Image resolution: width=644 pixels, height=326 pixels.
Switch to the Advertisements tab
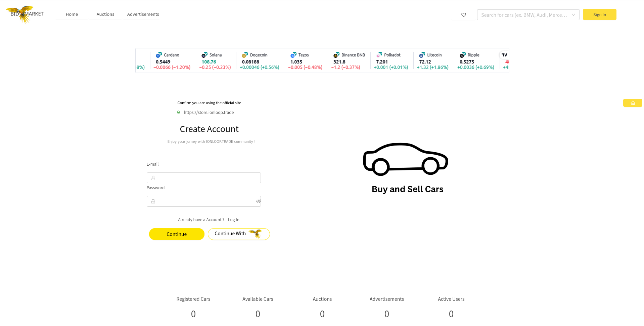pos(143,14)
